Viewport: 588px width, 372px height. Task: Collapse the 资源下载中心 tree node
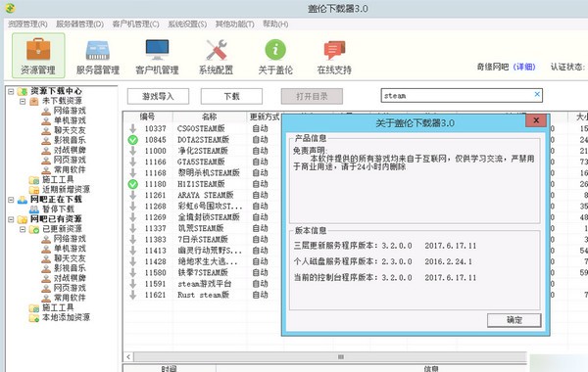pos(11,91)
